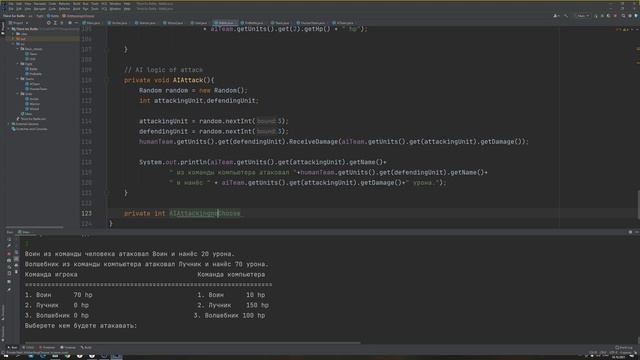Open the AITeam.java editor tab

click(344, 23)
